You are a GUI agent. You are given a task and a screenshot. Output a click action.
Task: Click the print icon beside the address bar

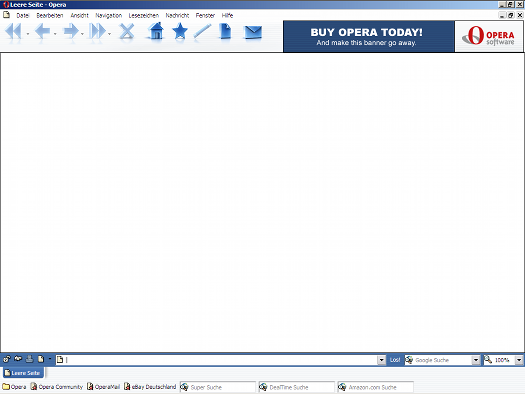pos(29,359)
